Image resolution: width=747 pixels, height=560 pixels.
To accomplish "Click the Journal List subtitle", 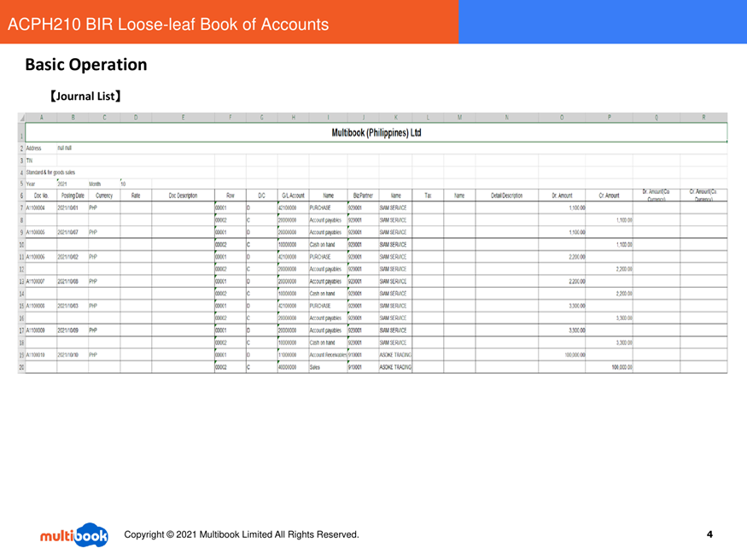I will click(x=85, y=96).
